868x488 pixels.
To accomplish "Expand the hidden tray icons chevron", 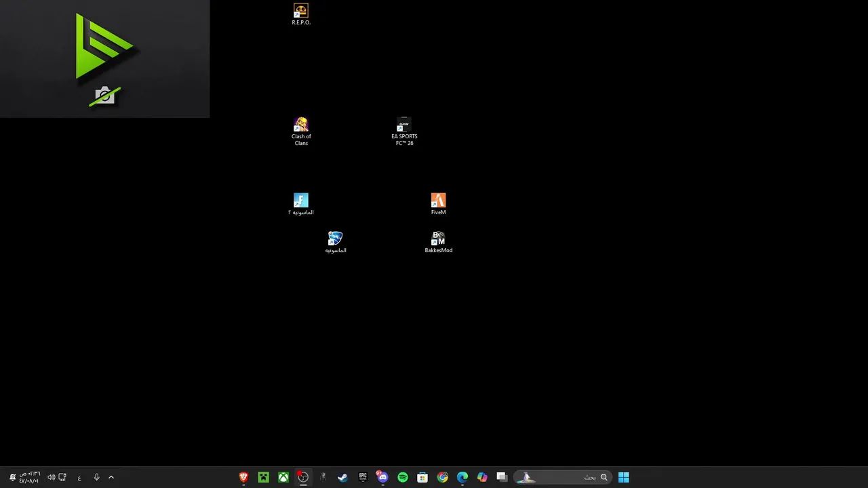I will click(x=111, y=477).
